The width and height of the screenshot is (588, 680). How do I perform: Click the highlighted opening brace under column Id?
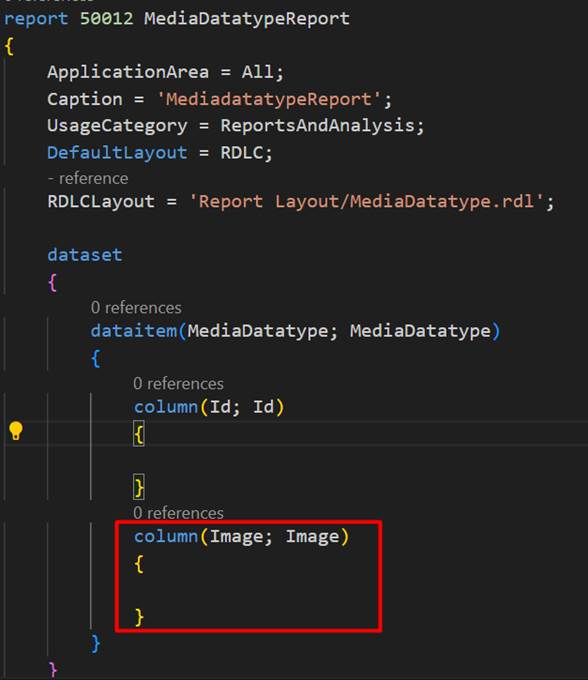click(139, 434)
